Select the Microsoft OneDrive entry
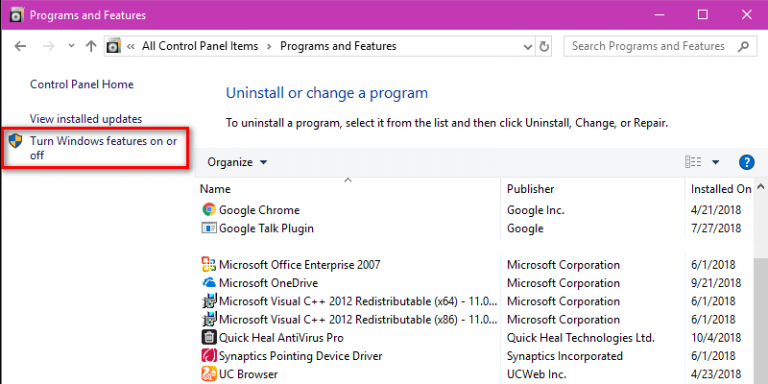The width and height of the screenshot is (768, 384). (268, 283)
